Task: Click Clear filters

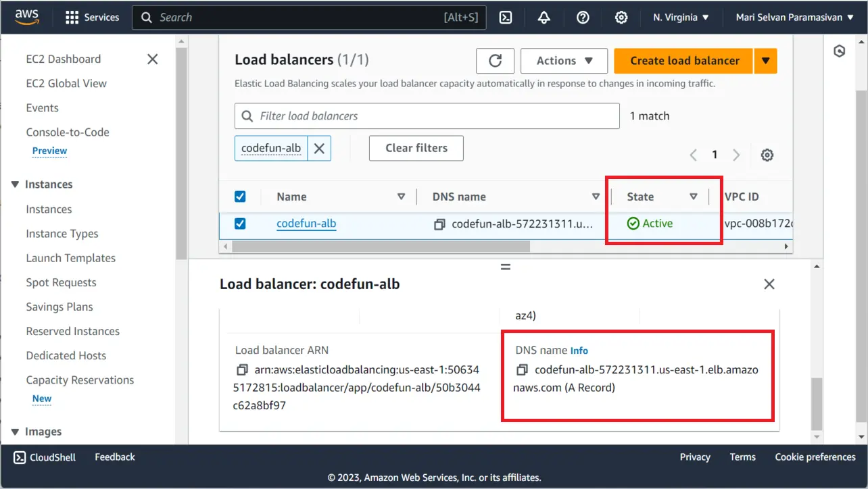Action: pyautogui.click(x=416, y=148)
